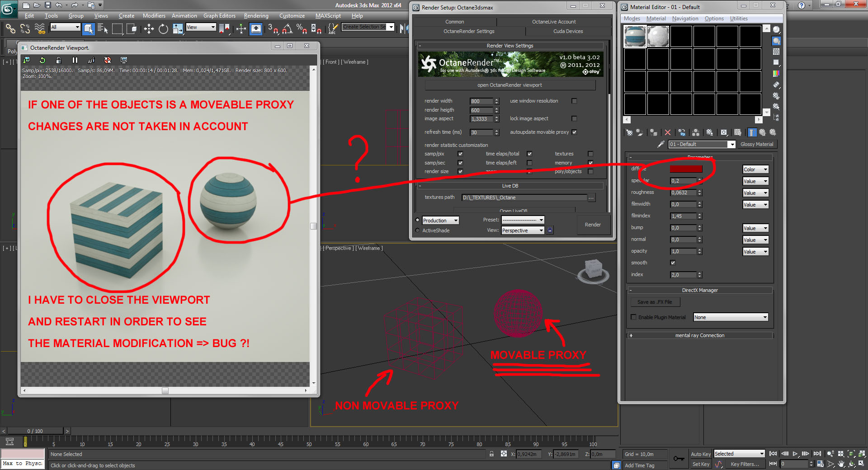Choose the Select and Move tool
Screen dimensions: 868x470
[149, 29]
